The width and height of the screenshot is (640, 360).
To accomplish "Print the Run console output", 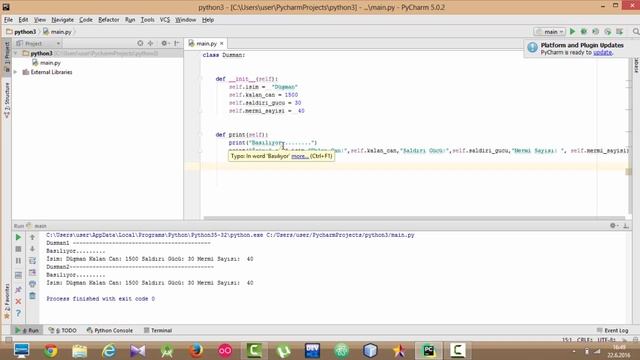I will pyautogui.click(x=32, y=284).
